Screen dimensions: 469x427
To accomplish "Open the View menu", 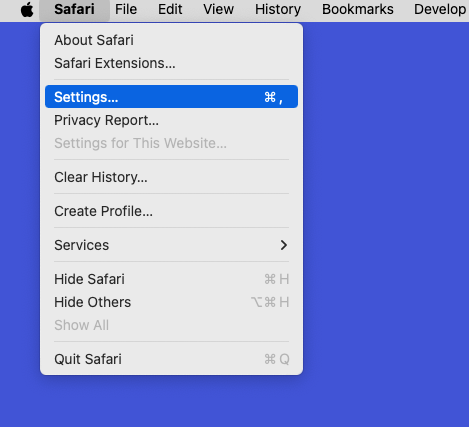I will coord(218,10).
